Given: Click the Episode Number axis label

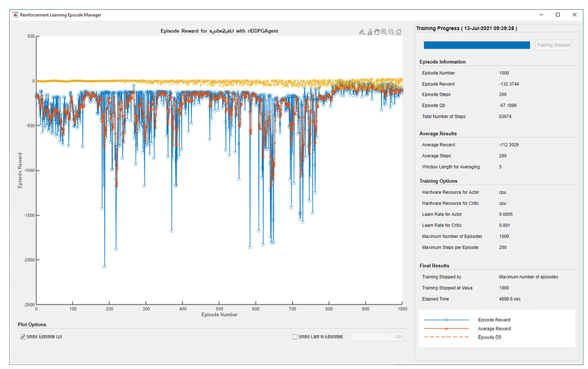Looking at the screenshot, I should point(219,315).
